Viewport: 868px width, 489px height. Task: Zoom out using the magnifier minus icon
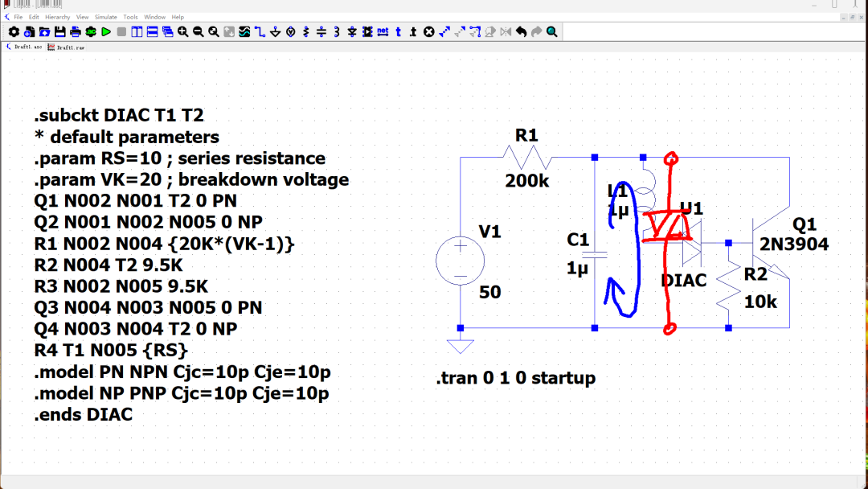point(199,32)
